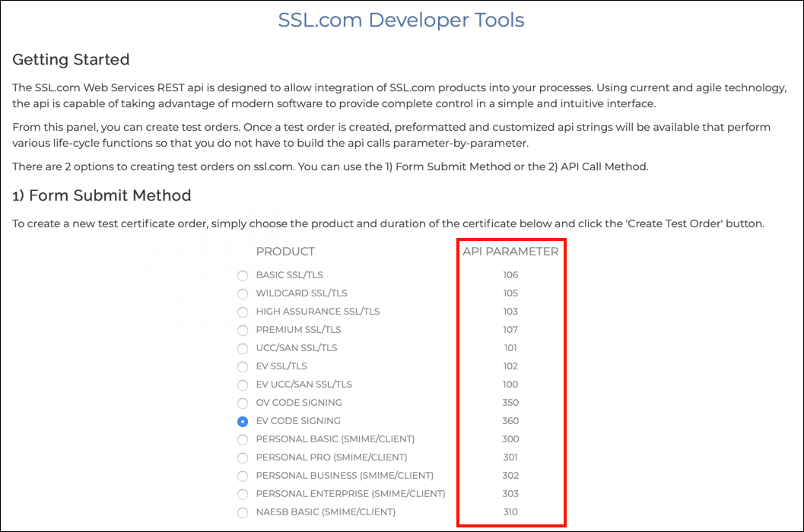Click the PRODUCT column header

pos(285,252)
